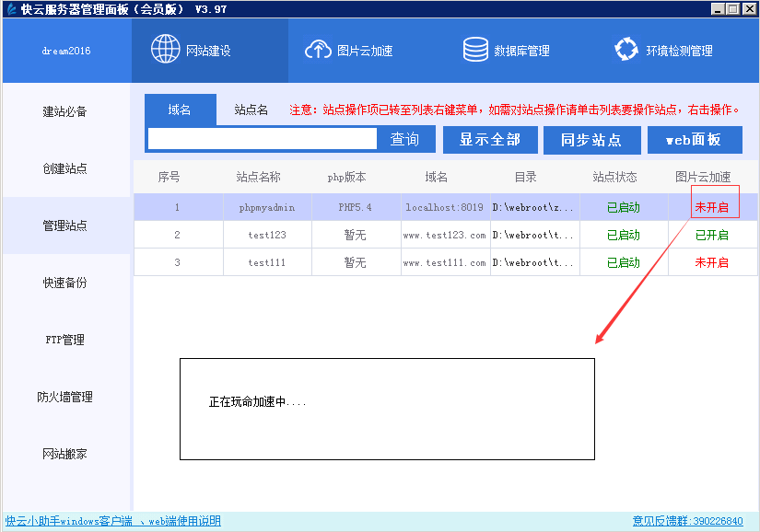Open the 网站建设 top tab label

pyautogui.click(x=208, y=51)
